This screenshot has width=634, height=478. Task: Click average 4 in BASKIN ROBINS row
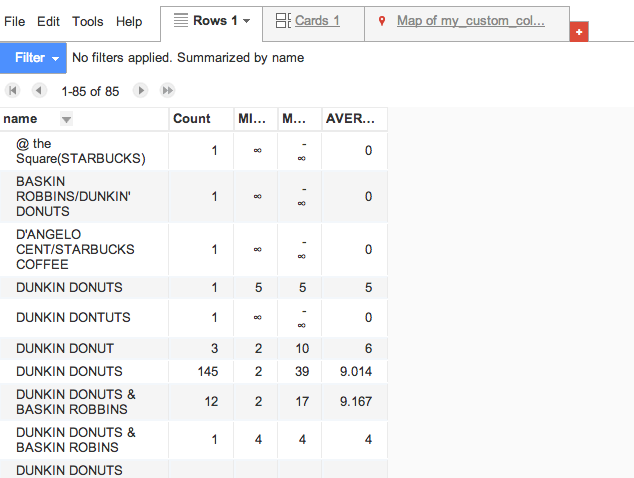click(x=368, y=440)
